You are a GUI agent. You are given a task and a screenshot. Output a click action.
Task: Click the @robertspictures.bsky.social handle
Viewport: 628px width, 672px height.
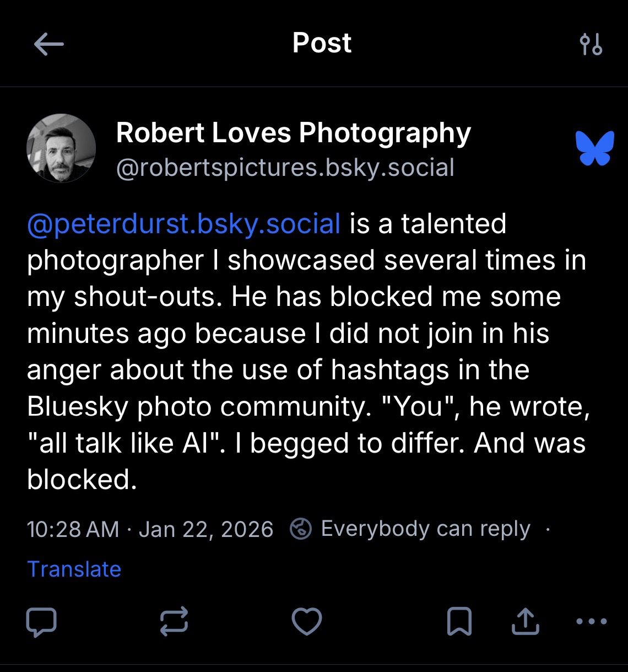[x=285, y=167]
